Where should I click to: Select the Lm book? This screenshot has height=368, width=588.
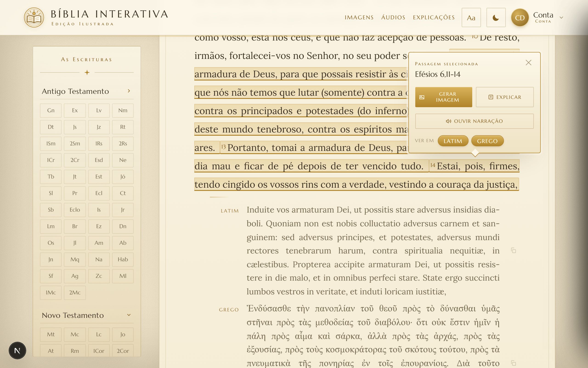51,226
